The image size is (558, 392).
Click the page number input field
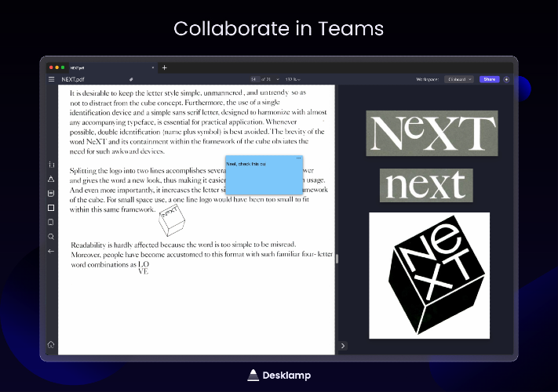pos(254,79)
